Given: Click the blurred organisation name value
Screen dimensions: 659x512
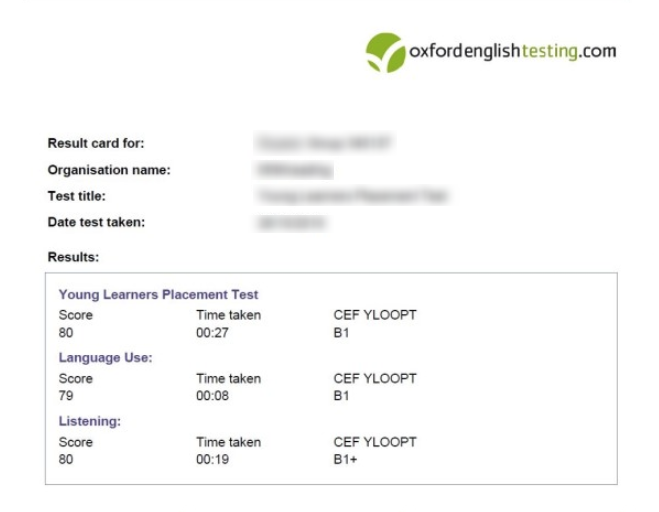Looking at the screenshot, I should pyautogui.click(x=294, y=170).
